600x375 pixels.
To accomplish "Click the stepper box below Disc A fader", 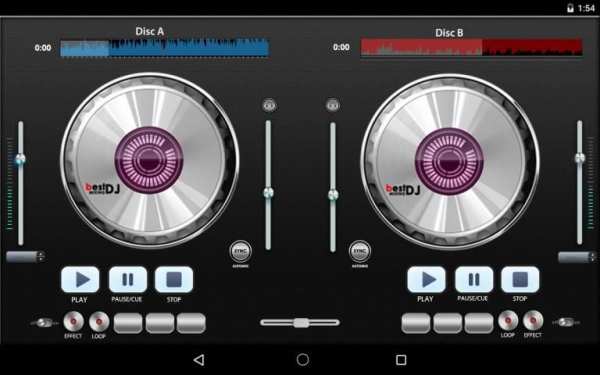I will (x=26, y=256).
